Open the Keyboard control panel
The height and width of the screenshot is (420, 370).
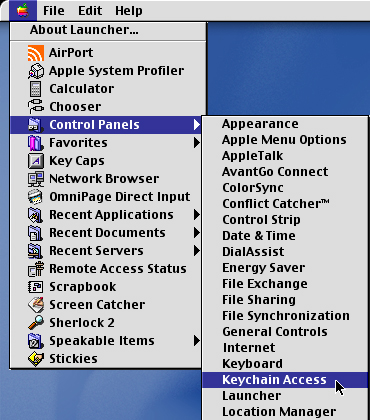285,364
